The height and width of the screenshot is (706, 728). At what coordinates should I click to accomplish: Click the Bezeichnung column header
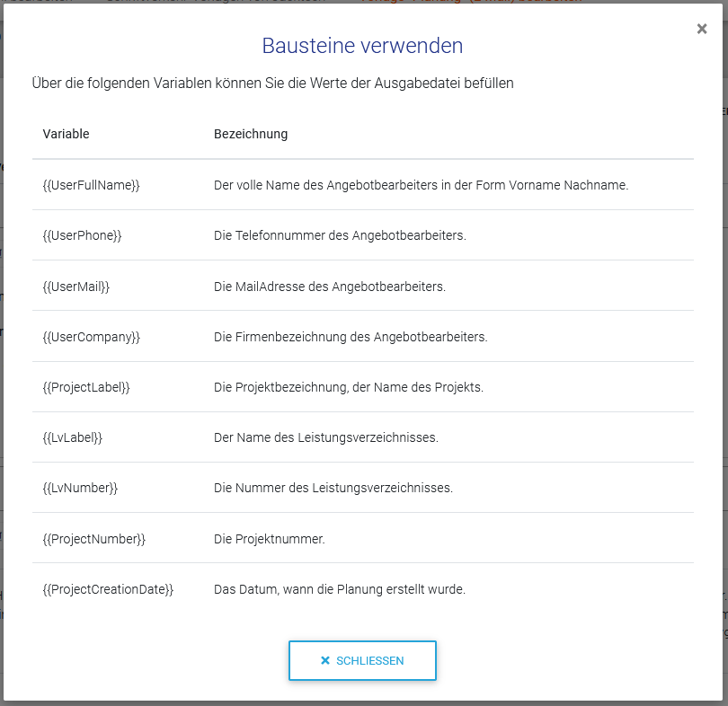tap(251, 134)
